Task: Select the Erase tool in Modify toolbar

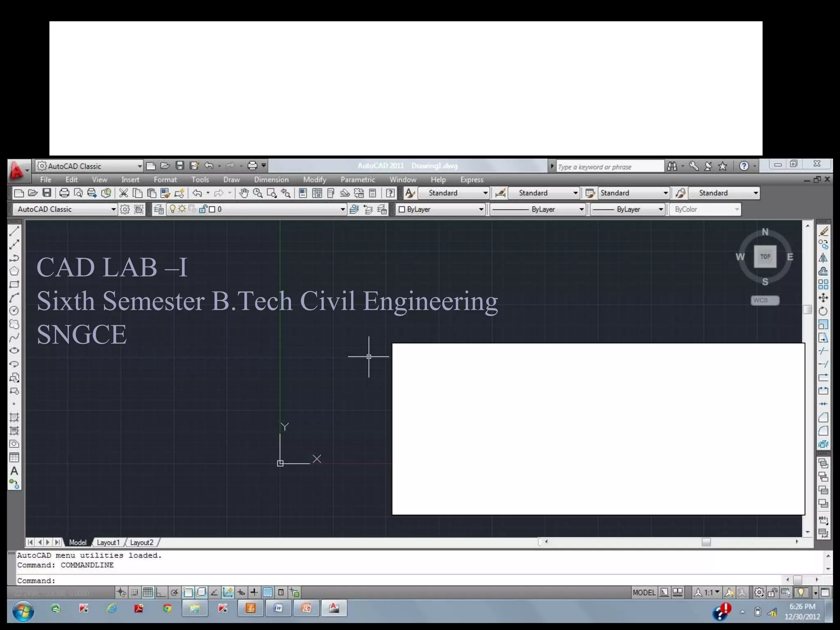Action: (823, 231)
